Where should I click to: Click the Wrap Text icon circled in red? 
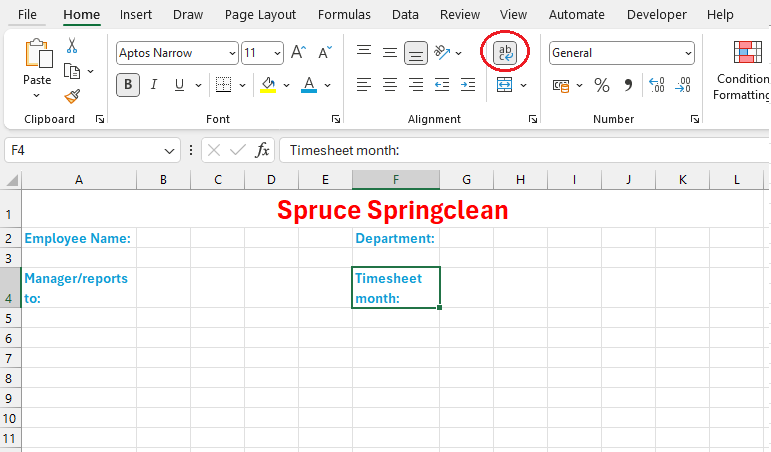(506, 53)
